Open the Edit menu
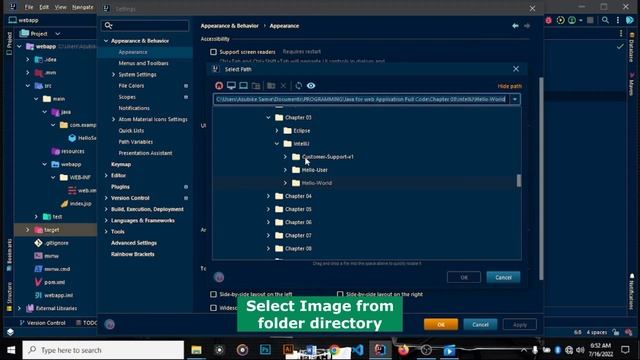 [44, 7]
